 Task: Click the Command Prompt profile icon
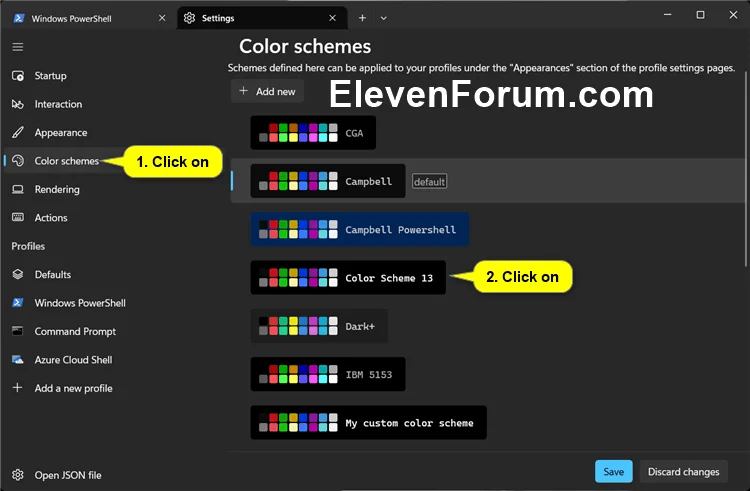[18, 331]
